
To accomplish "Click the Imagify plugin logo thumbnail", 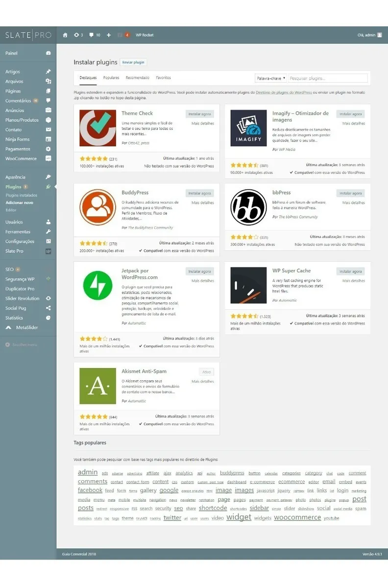I will tap(248, 128).
